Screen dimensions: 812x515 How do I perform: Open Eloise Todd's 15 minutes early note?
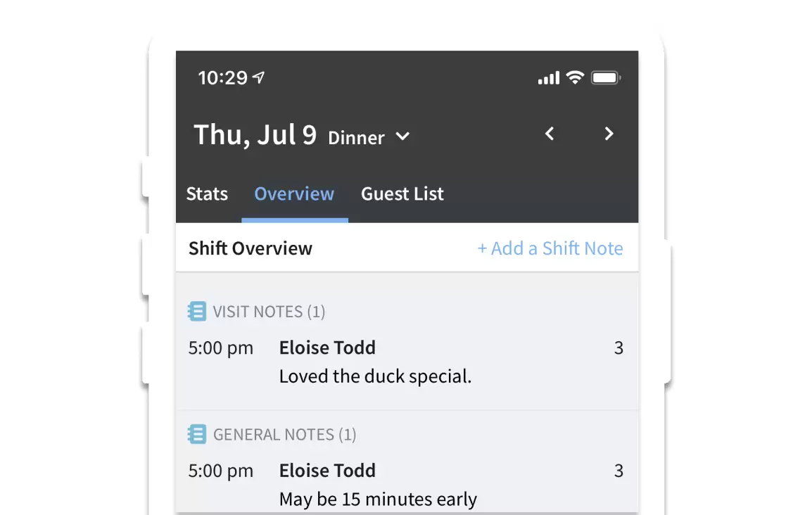(407, 485)
